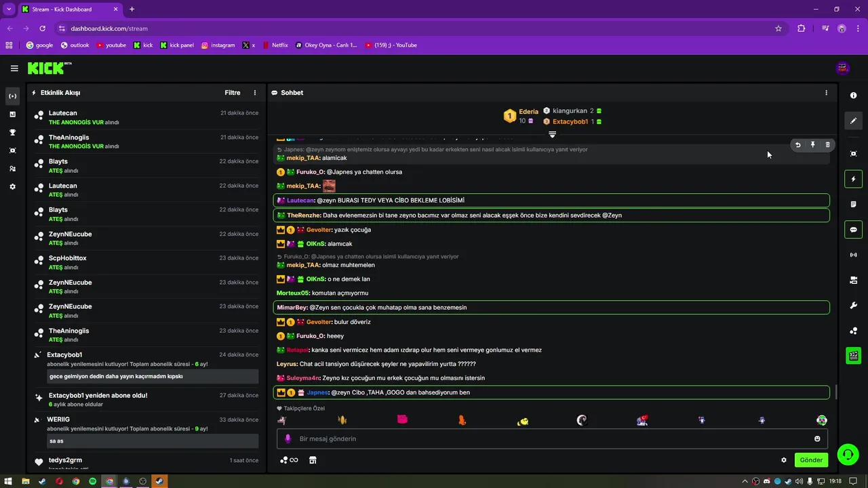
Task: Bookmark this page with the star icon
Action: (x=778, y=28)
